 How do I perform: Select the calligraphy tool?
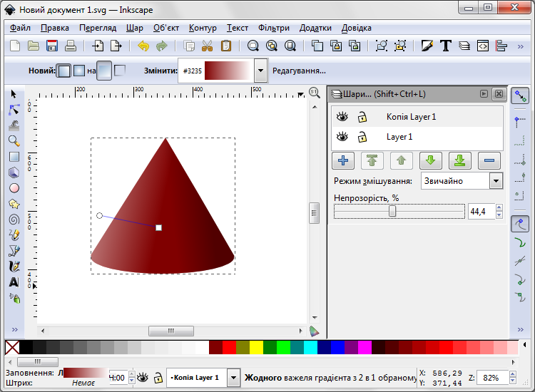click(14, 267)
